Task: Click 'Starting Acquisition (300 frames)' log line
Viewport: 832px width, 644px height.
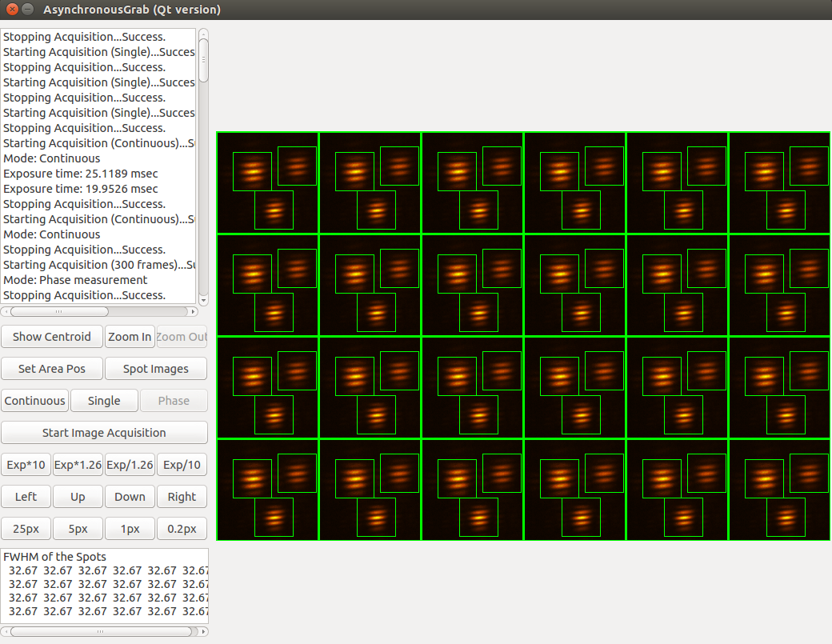Action: [99, 265]
